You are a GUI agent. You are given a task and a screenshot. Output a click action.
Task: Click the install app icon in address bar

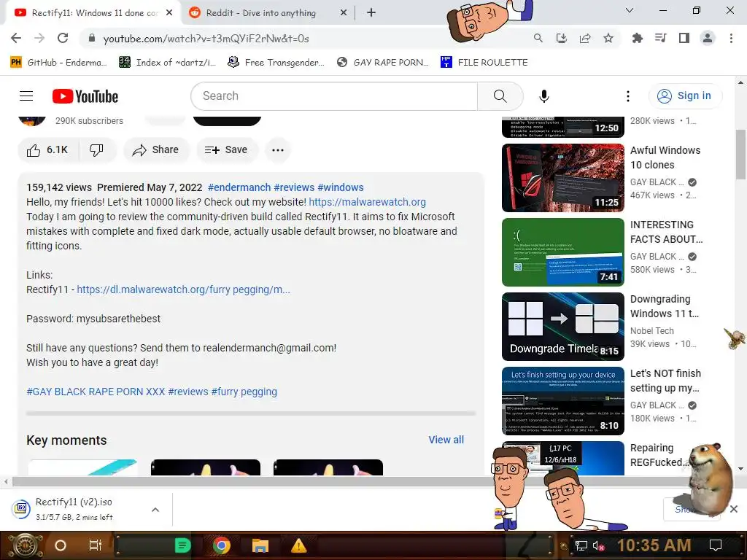coord(562,38)
